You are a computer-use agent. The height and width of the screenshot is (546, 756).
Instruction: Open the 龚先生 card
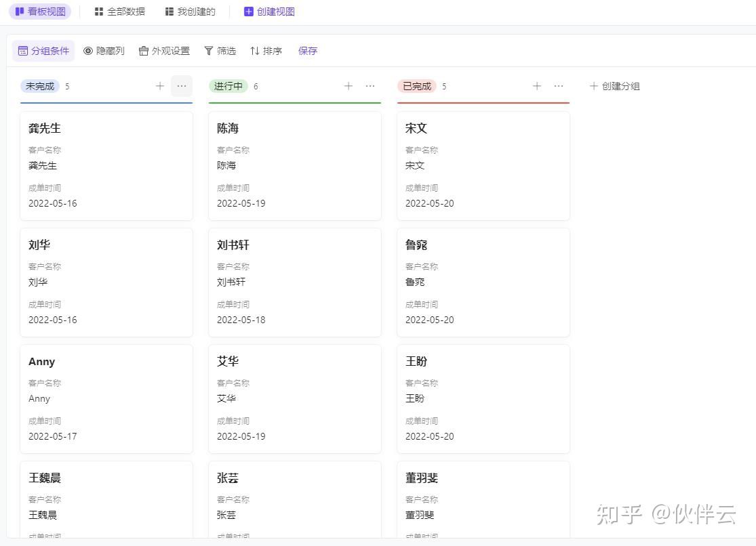coord(106,165)
